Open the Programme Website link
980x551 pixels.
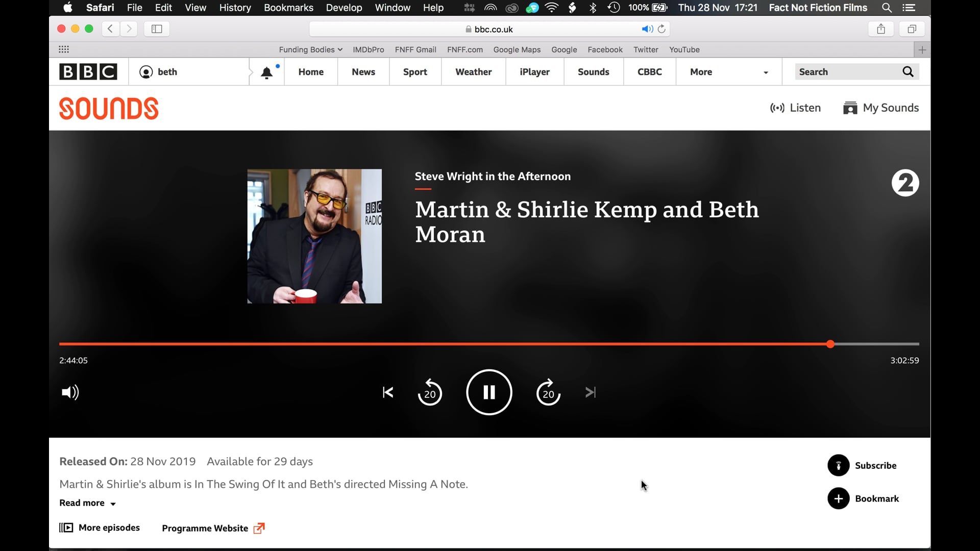pyautogui.click(x=213, y=528)
